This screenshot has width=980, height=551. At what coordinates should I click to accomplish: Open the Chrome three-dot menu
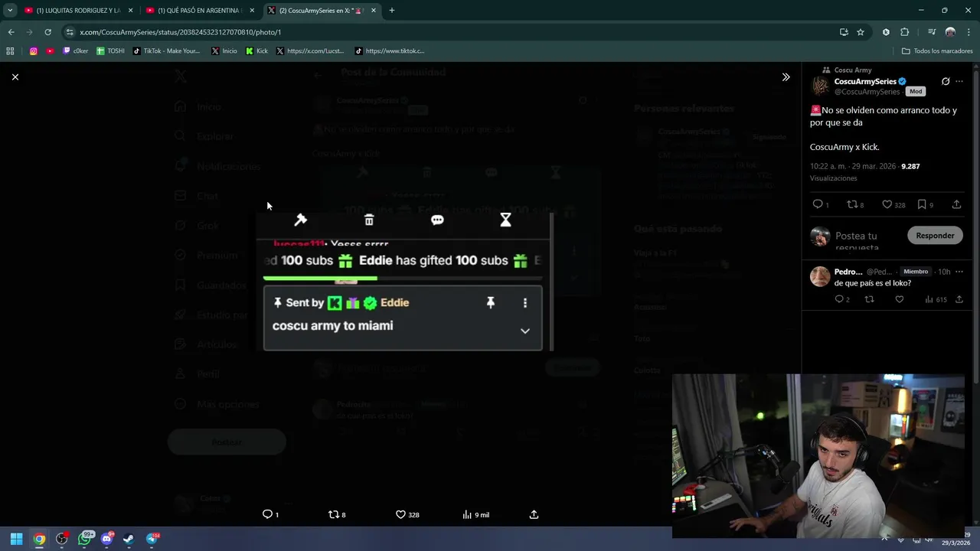(969, 32)
